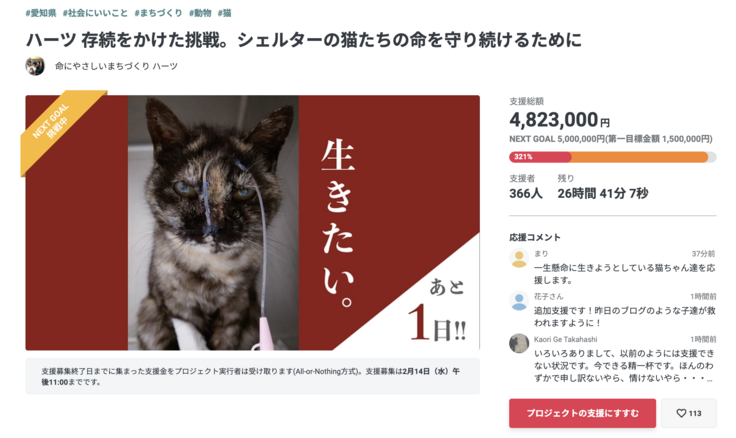Click Kaori Ge Takahashi's profile photo
This screenshot has height=438, width=736.
pyautogui.click(x=519, y=343)
